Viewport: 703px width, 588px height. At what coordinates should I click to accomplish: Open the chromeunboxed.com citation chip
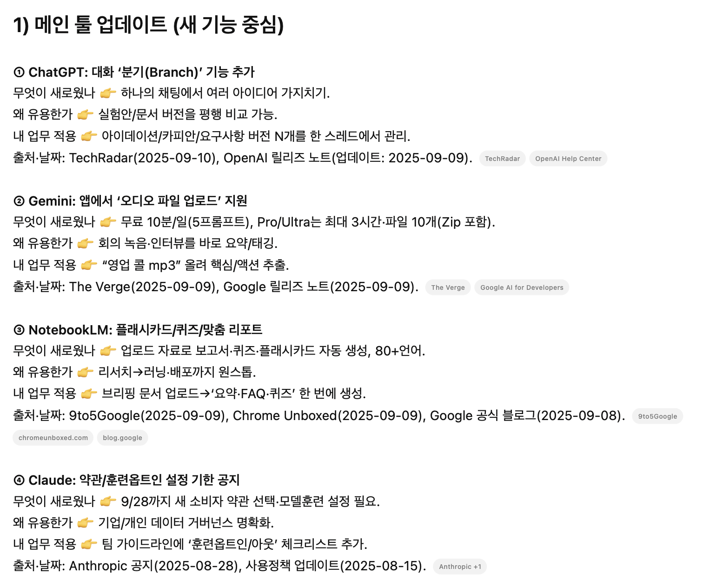pos(53,438)
